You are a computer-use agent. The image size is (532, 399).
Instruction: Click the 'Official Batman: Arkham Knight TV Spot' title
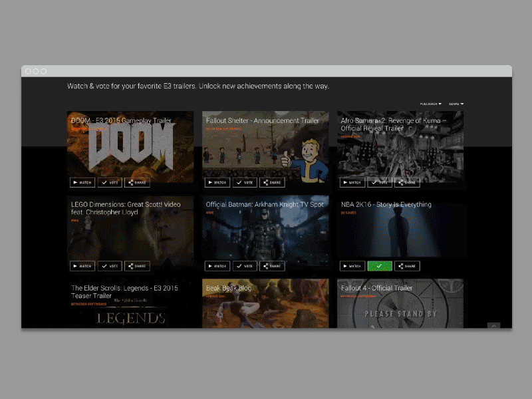[265, 204]
